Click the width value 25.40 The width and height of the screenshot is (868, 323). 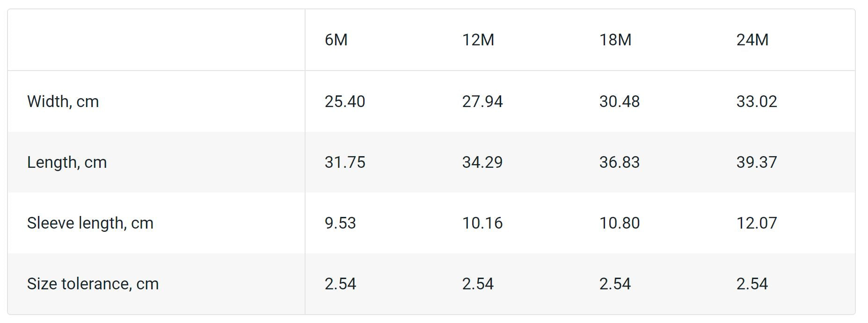[345, 102]
